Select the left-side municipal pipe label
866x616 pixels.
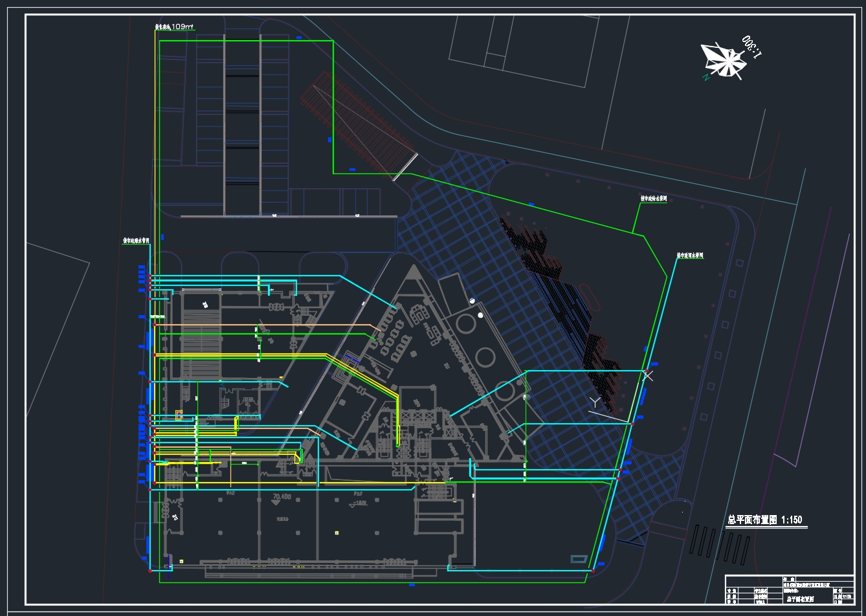point(137,240)
